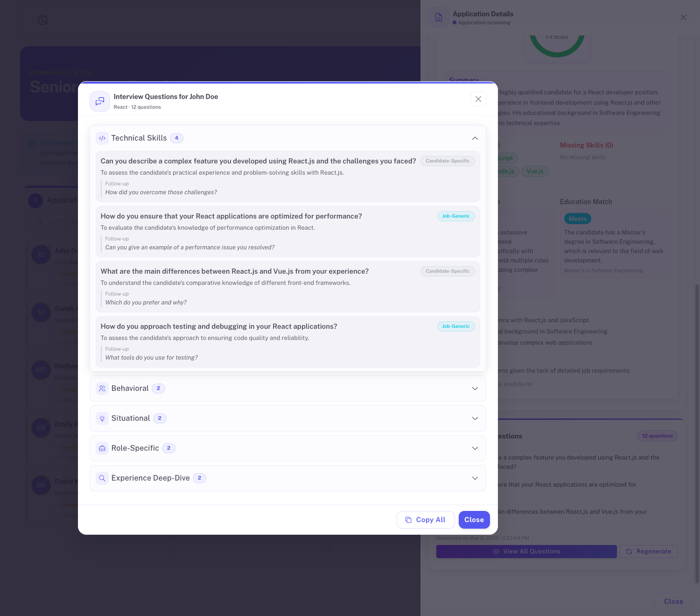Click the briefcase icon beside Role-Specific
The height and width of the screenshot is (616, 700).
[x=102, y=448]
